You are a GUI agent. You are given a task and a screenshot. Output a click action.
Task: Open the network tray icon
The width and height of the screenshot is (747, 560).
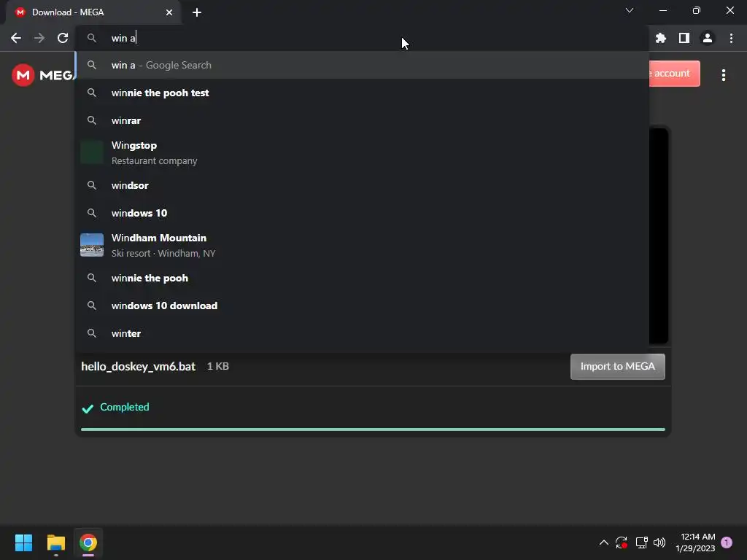click(641, 542)
